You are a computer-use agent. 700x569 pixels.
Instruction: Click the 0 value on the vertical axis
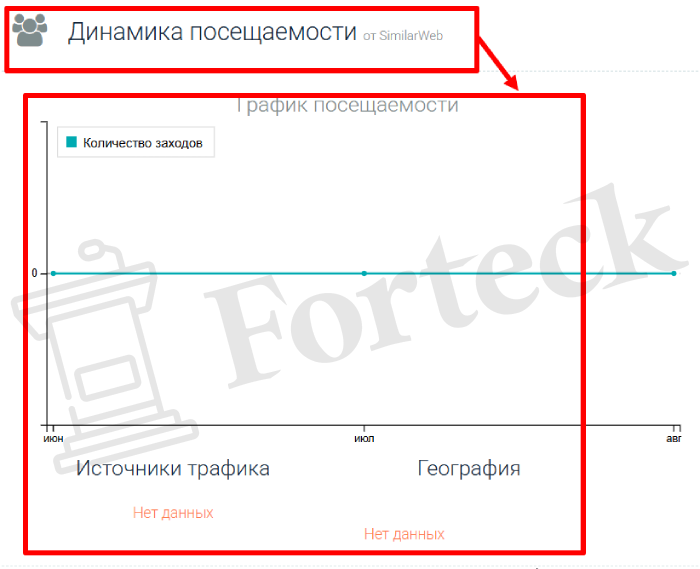click(34, 273)
